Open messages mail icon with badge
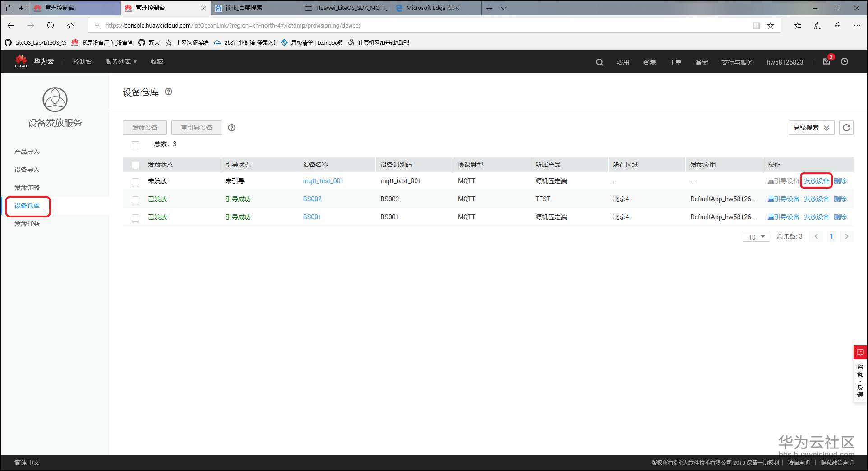Screen dimensions: 868x471 pyautogui.click(x=826, y=61)
